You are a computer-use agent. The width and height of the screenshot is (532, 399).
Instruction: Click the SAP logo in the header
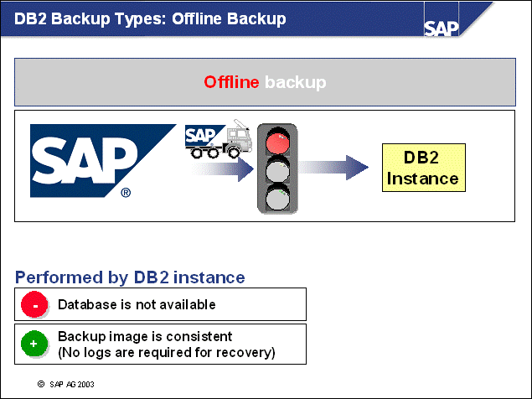point(441,27)
